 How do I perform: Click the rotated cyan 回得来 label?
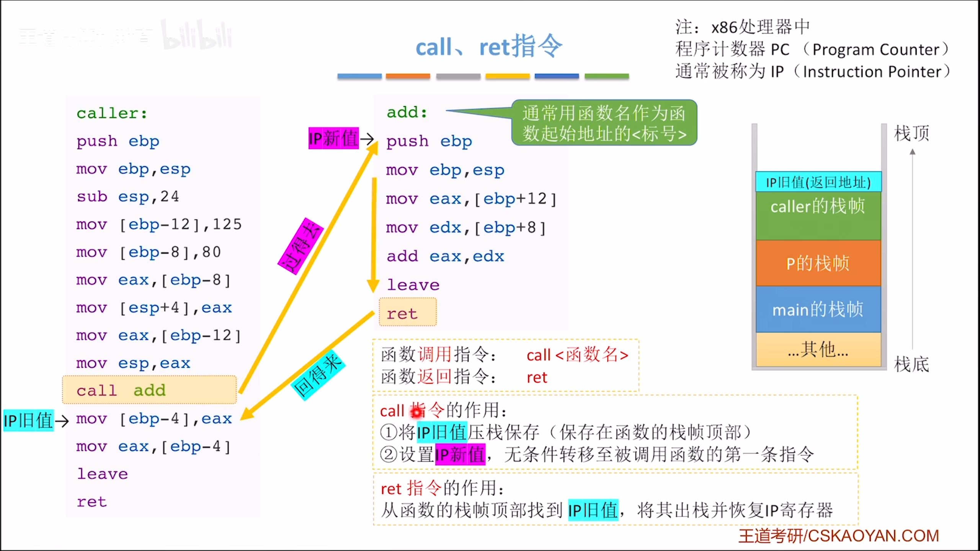point(318,375)
